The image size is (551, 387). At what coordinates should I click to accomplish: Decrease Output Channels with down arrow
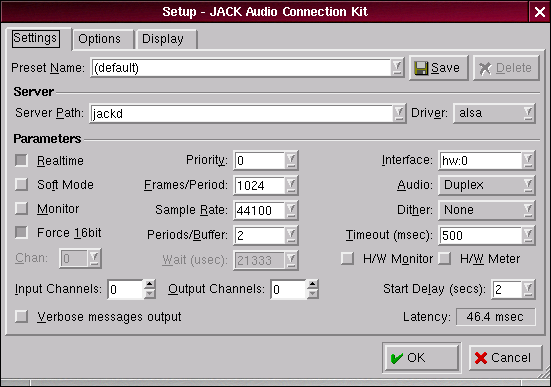pos(312,294)
